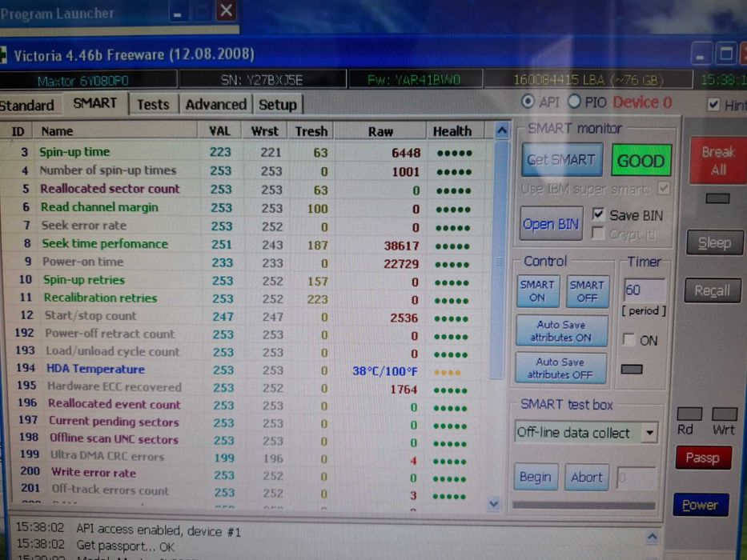Turn SMART OFF in Control
747x560 pixels.
pos(588,291)
